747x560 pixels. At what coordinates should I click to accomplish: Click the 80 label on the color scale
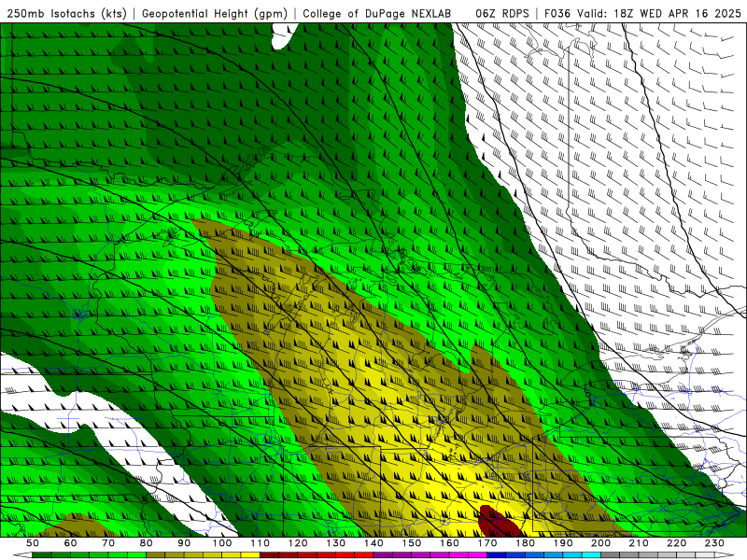click(147, 543)
